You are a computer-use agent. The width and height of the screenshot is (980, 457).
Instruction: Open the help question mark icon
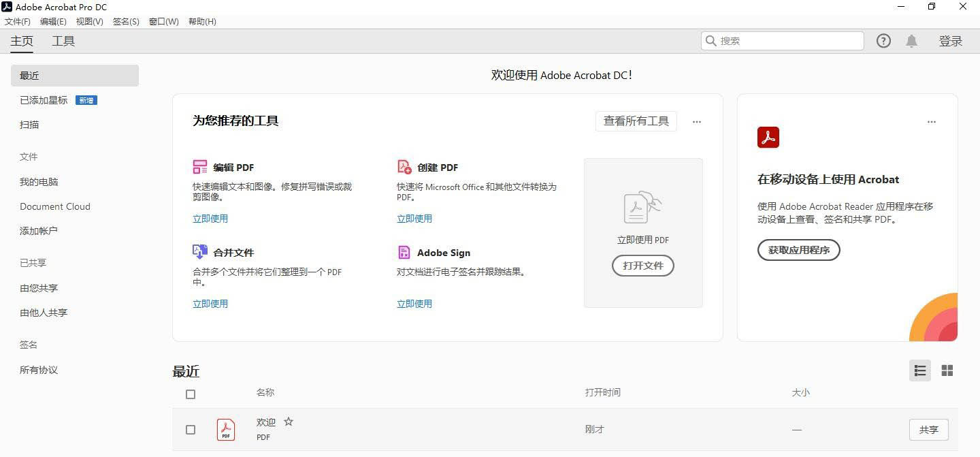point(883,41)
